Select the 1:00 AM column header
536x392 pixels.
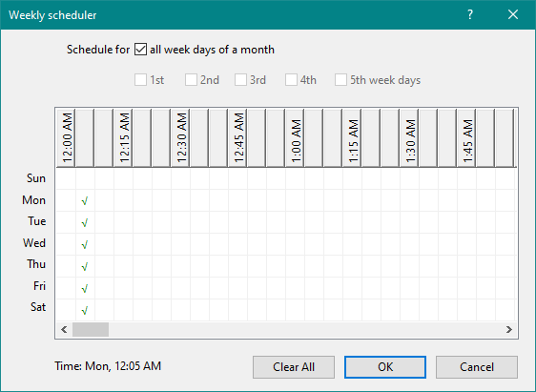coord(295,138)
